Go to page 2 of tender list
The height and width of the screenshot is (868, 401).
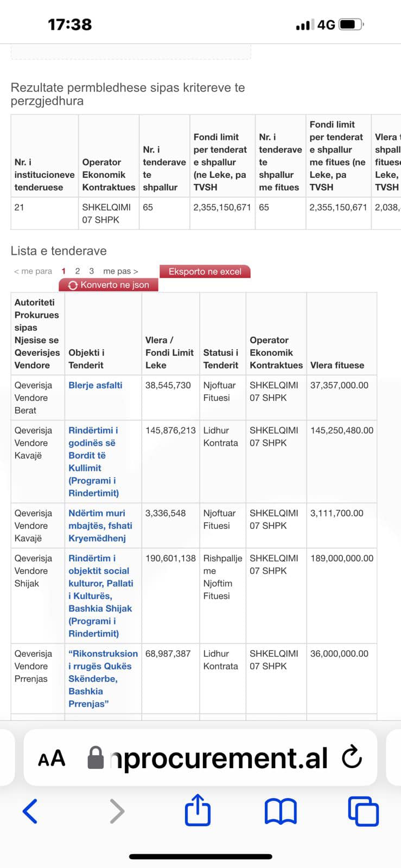click(78, 271)
